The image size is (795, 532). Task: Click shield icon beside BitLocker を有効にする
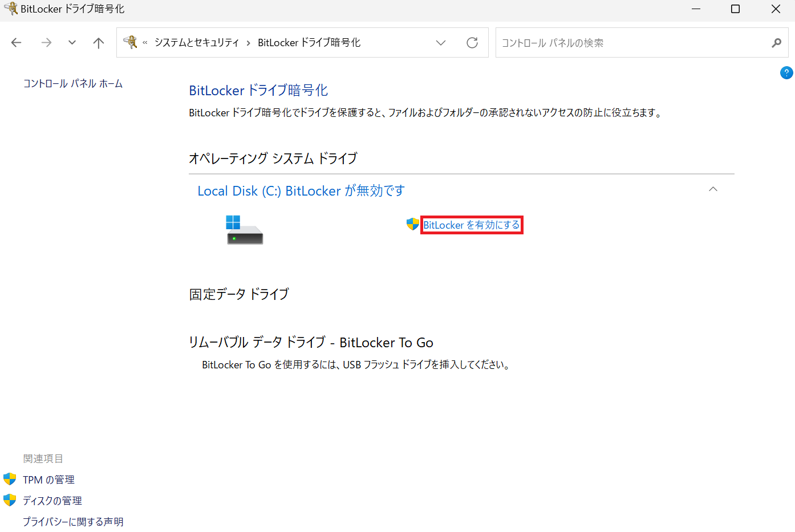tap(413, 224)
